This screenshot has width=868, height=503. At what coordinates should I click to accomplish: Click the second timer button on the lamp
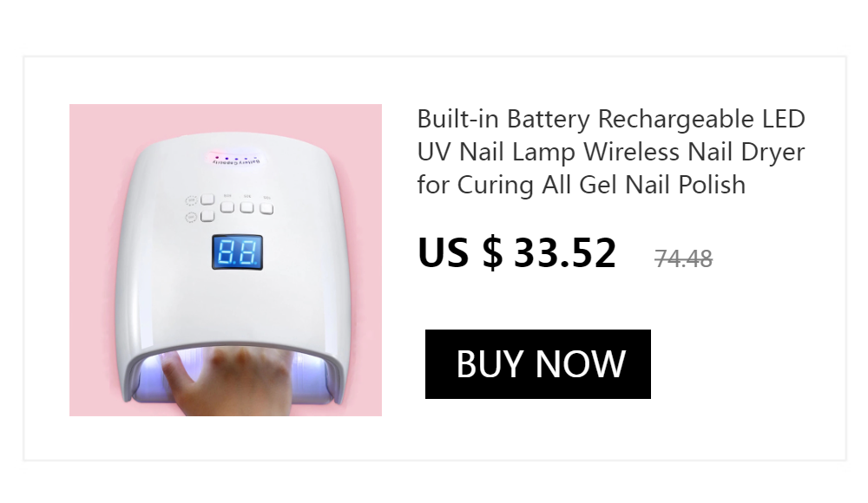pos(227,207)
